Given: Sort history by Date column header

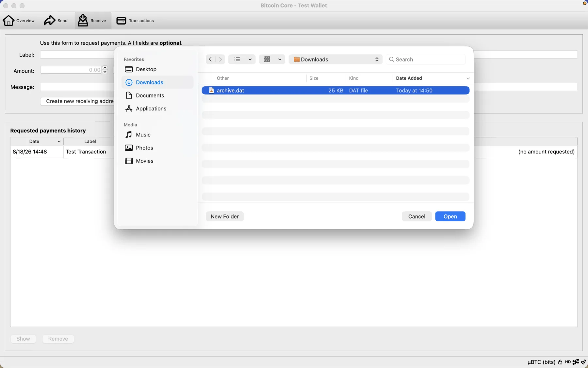Looking at the screenshot, I should click(37, 141).
